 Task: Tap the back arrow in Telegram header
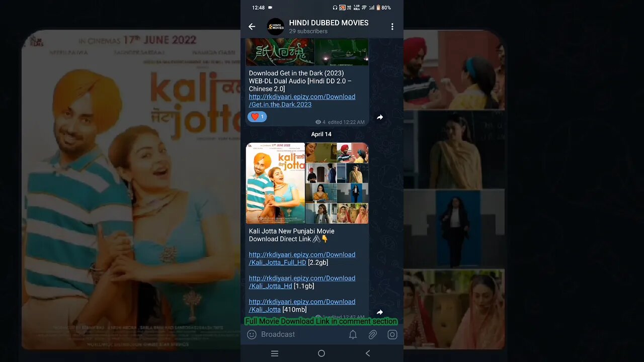(252, 27)
